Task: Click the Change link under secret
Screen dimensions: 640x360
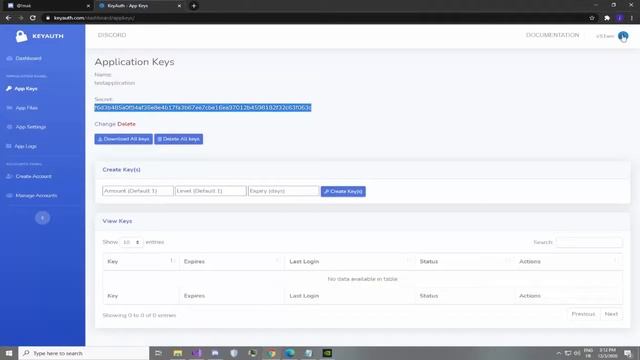Action: [x=105, y=124]
